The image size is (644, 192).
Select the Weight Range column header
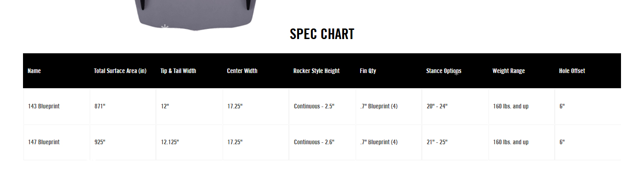tap(508, 71)
